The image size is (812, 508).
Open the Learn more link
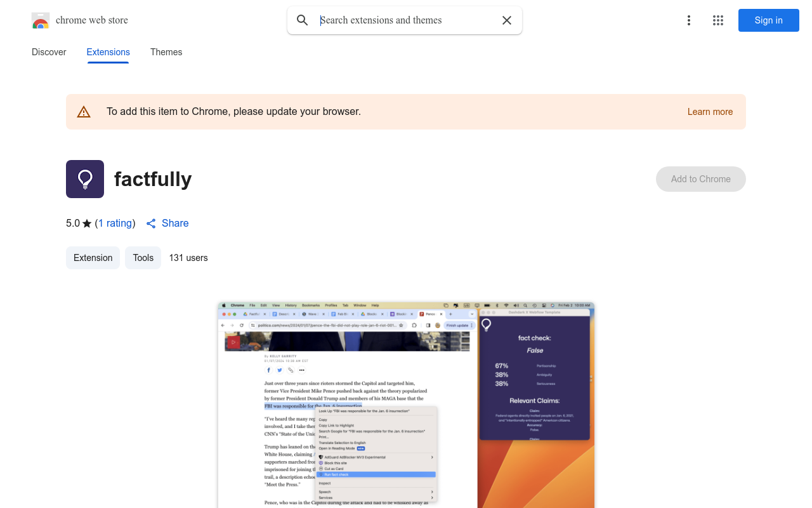tap(710, 112)
